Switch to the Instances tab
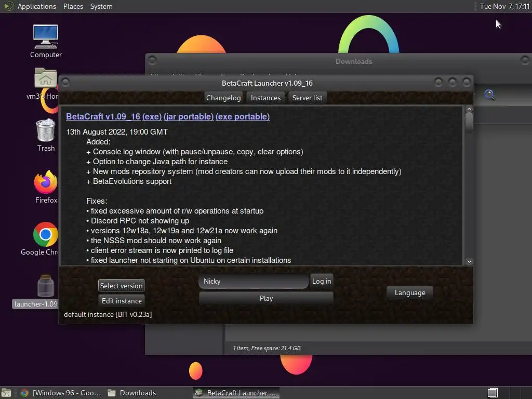This screenshot has height=399, width=532. (x=265, y=98)
